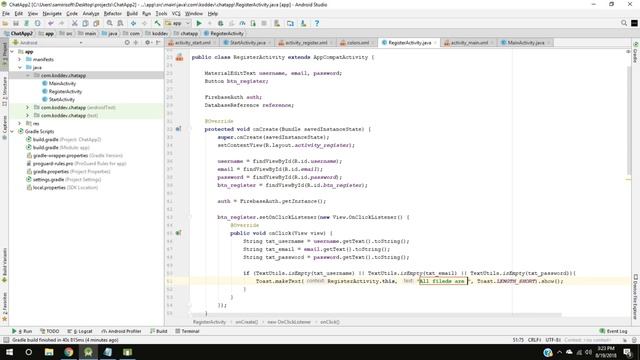Collapse the Gradle Scripts node

click(x=12, y=131)
